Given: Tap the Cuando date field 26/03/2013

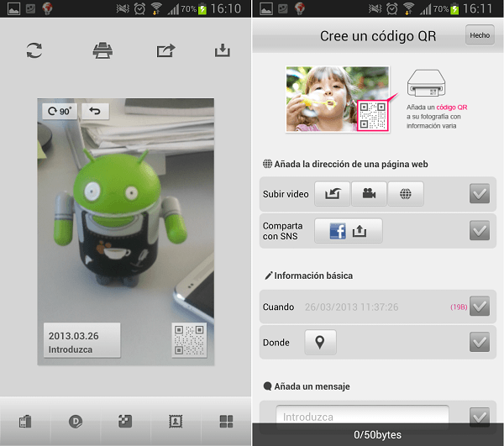Looking at the screenshot, I should tap(351, 307).
